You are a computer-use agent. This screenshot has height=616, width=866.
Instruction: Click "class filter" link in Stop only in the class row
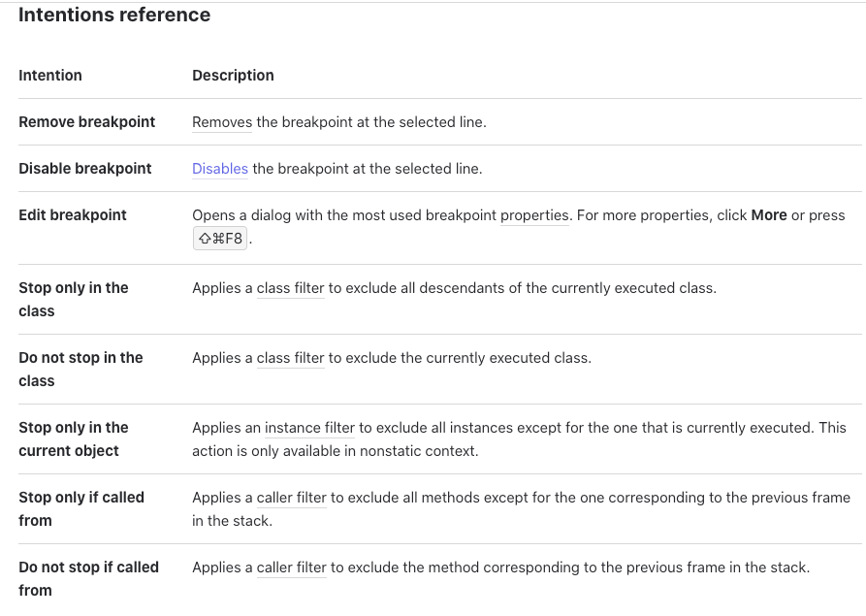(x=290, y=288)
